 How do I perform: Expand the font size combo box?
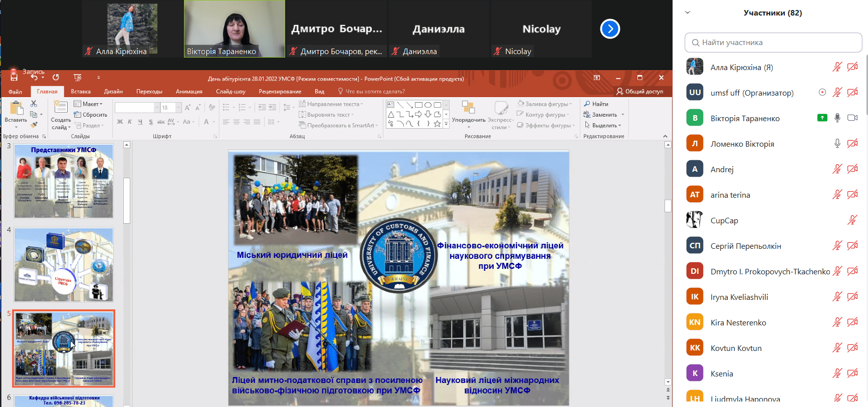pos(178,108)
